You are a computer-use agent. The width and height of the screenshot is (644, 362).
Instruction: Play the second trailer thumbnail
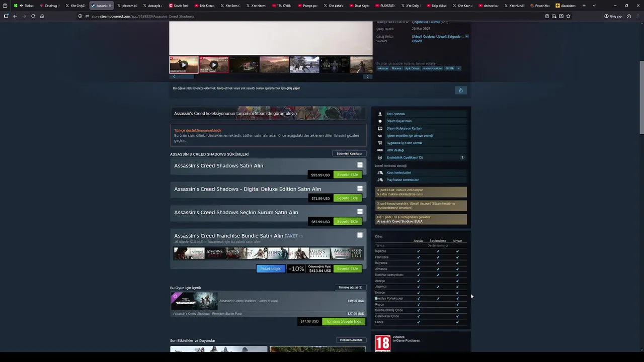pyautogui.click(x=214, y=64)
